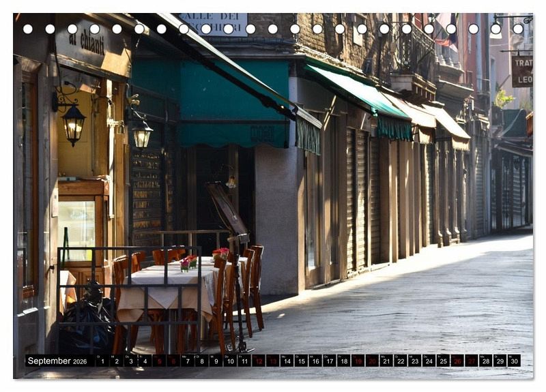Select day 30 at the strip's end
The width and height of the screenshot is (546, 392).
coord(514,361)
